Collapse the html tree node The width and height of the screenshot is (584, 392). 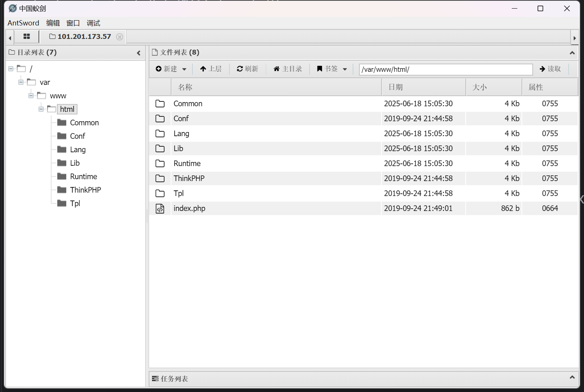(x=41, y=109)
